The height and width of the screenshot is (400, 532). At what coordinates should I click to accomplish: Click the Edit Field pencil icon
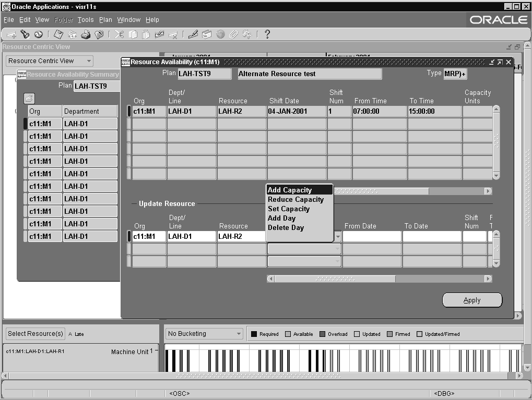[193, 34]
